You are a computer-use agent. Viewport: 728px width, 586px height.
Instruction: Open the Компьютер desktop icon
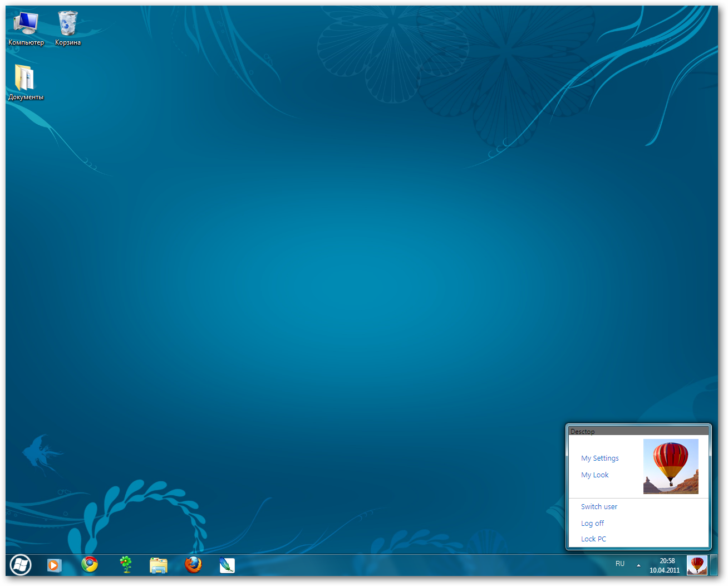[26, 28]
